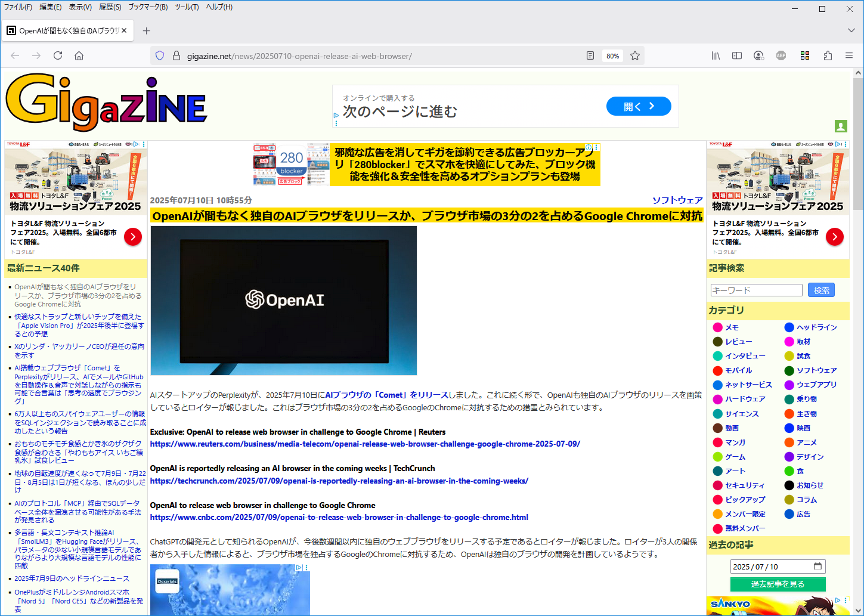Open the CNBC article URL link
This screenshot has height=616, width=864.
click(x=339, y=518)
